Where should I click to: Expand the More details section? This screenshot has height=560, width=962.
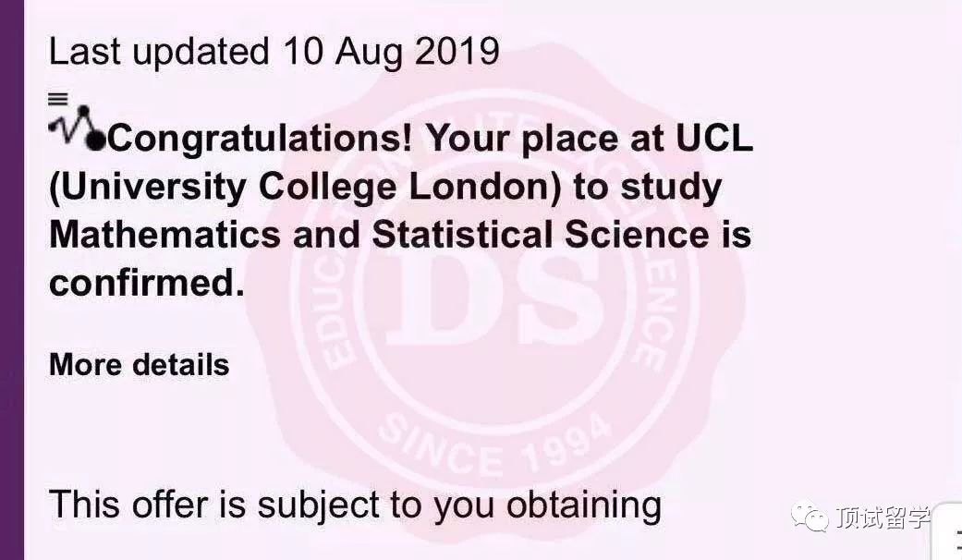[x=139, y=365]
